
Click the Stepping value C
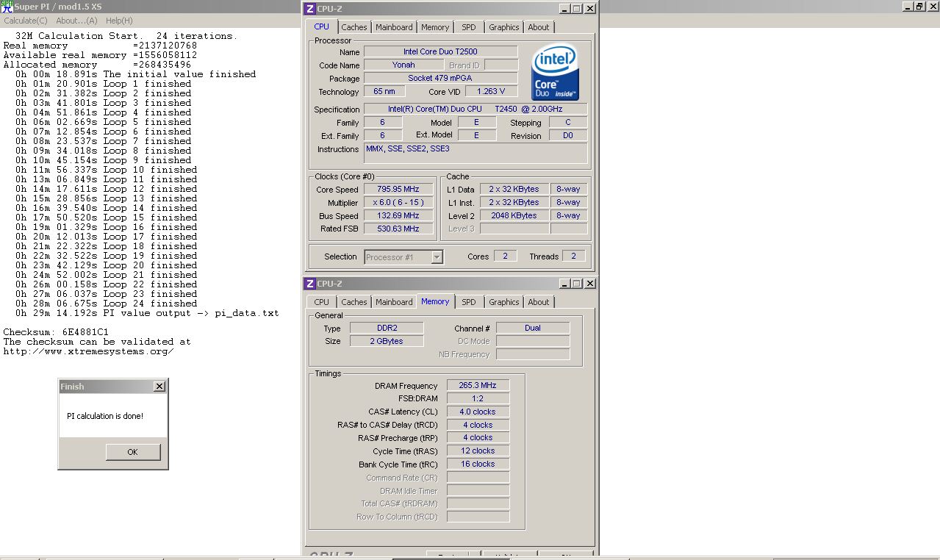(x=568, y=123)
